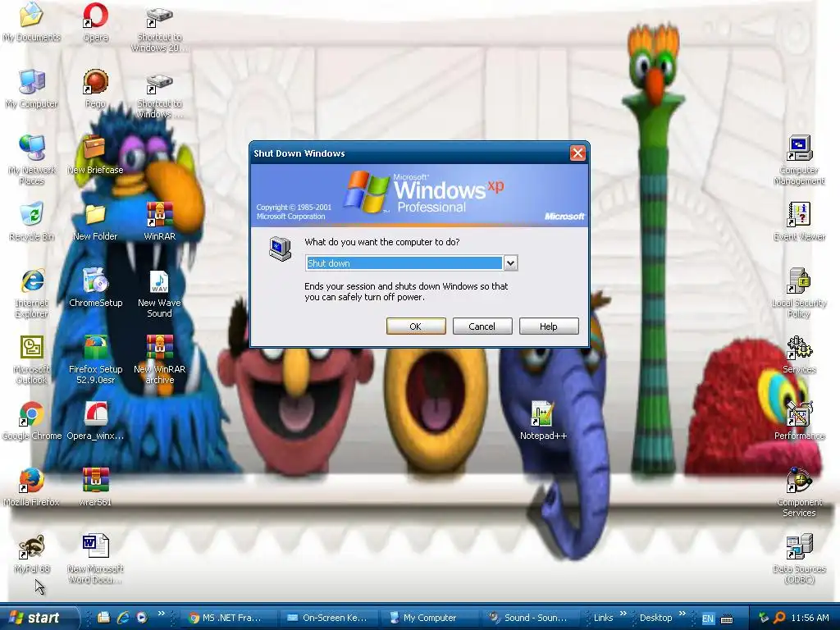Select the Pego desktop shortcut
The image size is (840, 630).
[95, 89]
